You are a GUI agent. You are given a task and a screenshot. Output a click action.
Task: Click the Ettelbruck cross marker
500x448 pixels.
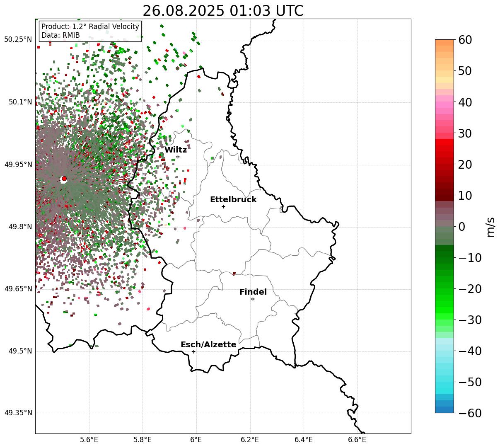click(x=223, y=206)
